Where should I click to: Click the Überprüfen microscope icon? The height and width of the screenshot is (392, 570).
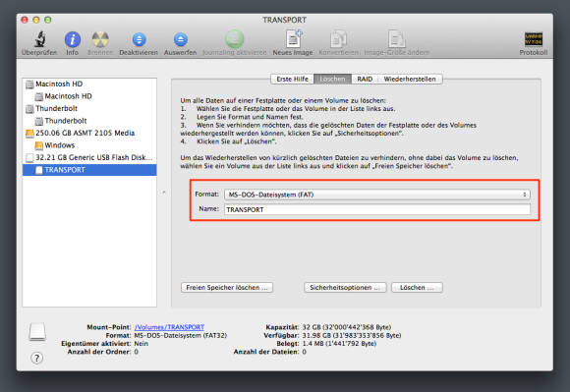(x=40, y=39)
